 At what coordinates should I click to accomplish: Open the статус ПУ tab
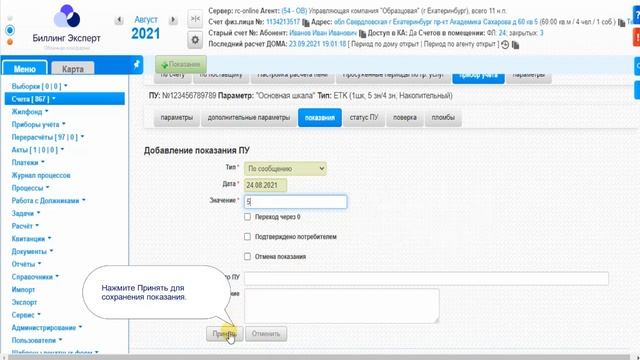click(364, 118)
